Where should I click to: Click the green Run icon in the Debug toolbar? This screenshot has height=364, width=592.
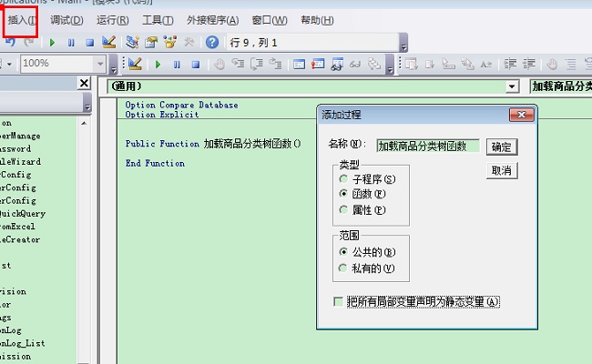pos(158,65)
